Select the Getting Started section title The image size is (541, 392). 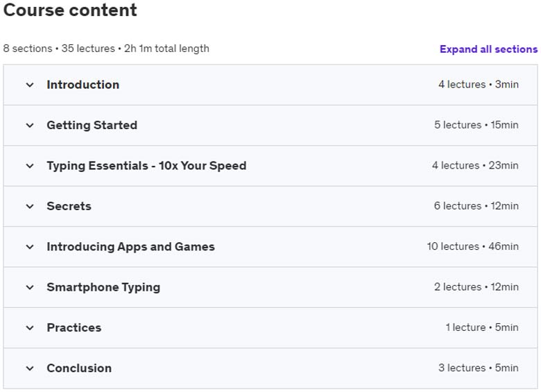point(92,126)
